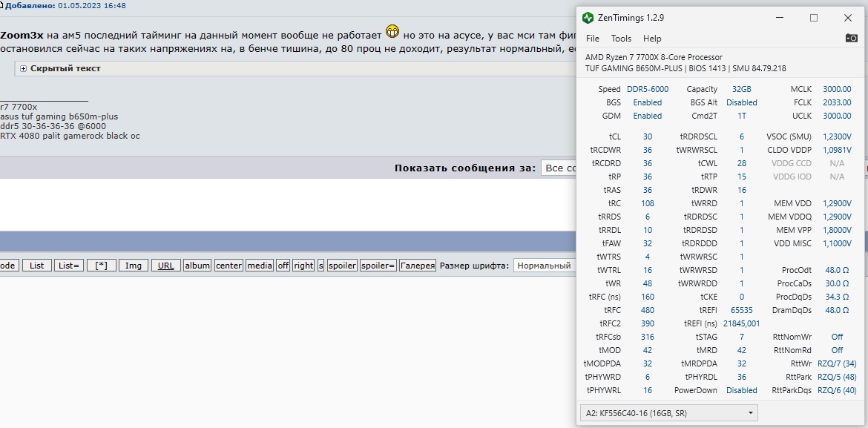Click the spoiler= BBCode button

coord(378,266)
